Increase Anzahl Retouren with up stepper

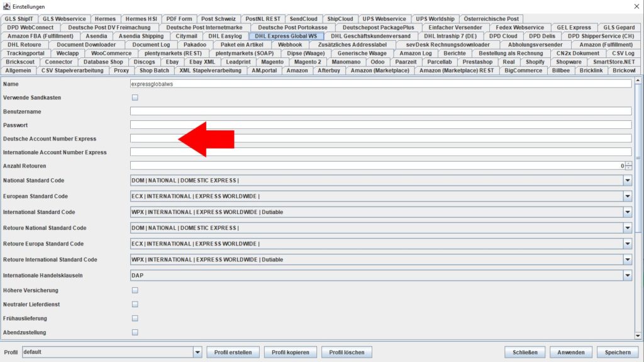pyautogui.click(x=628, y=164)
